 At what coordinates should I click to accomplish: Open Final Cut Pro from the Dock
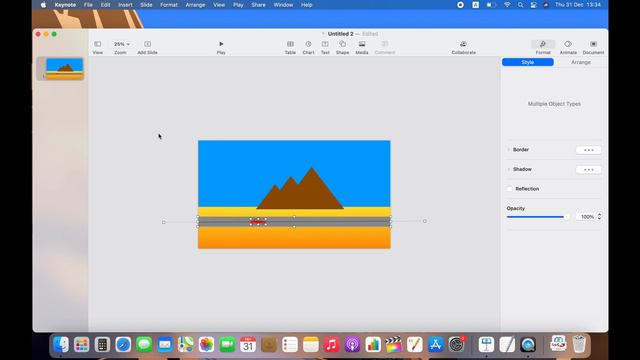coord(393,344)
